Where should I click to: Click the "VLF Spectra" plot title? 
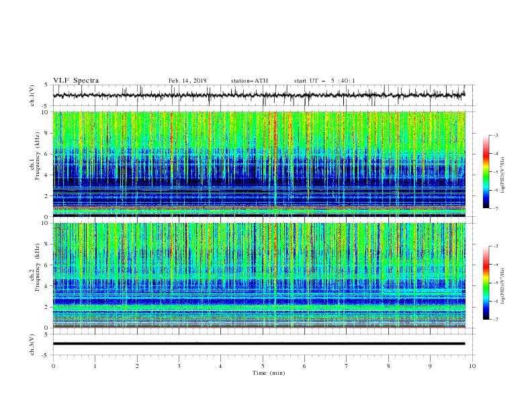76,81
